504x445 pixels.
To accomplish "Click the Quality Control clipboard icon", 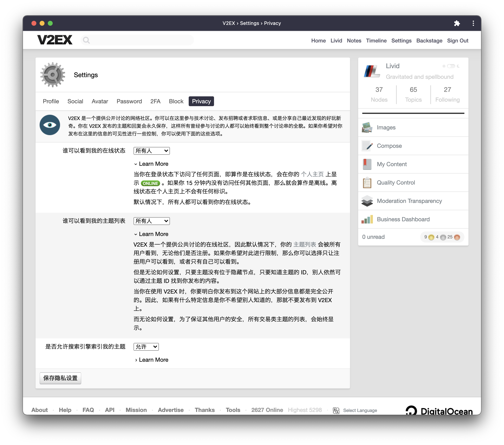I will (367, 182).
